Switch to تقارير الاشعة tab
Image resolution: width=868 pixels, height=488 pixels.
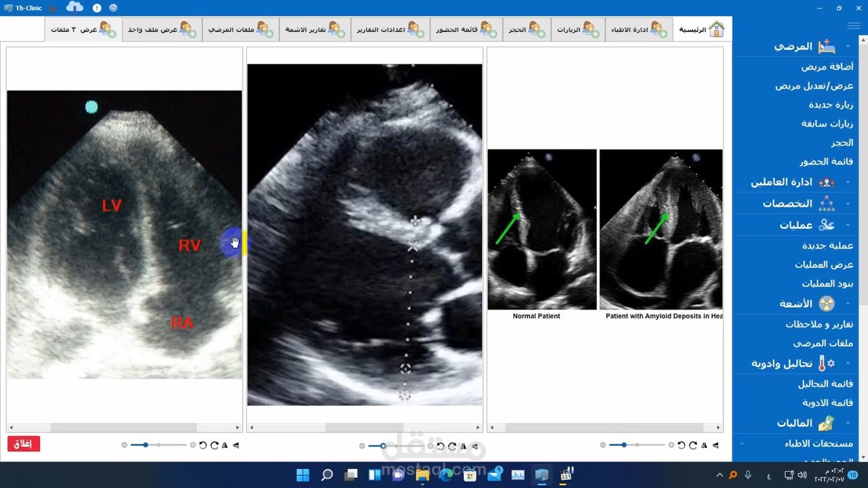click(315, 30)
